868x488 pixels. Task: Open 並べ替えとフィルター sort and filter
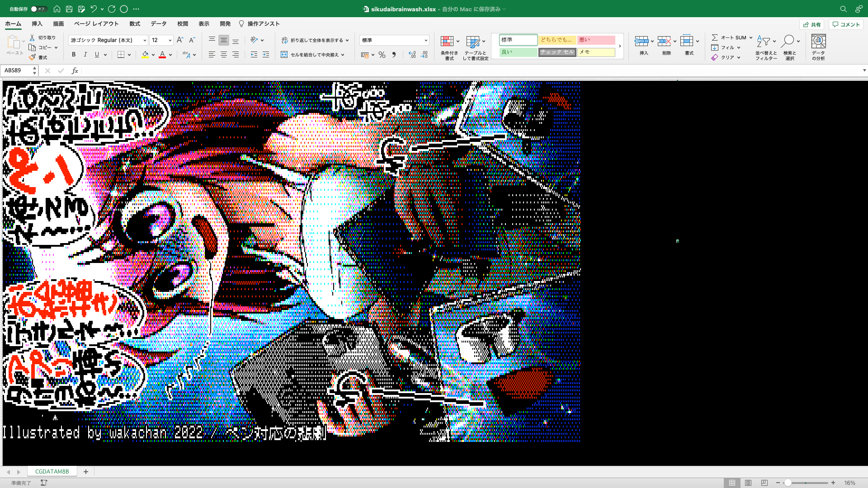[x=766, y=47]
